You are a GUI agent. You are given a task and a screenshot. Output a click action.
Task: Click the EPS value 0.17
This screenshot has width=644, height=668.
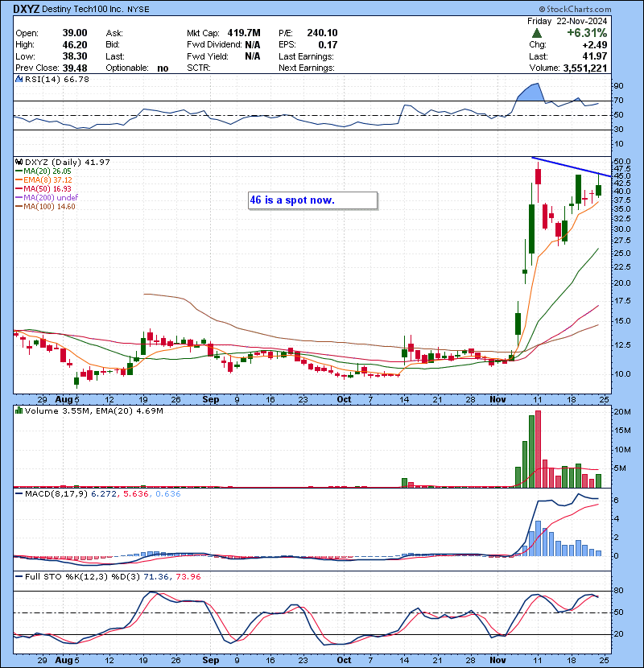(x=328, y=45)
